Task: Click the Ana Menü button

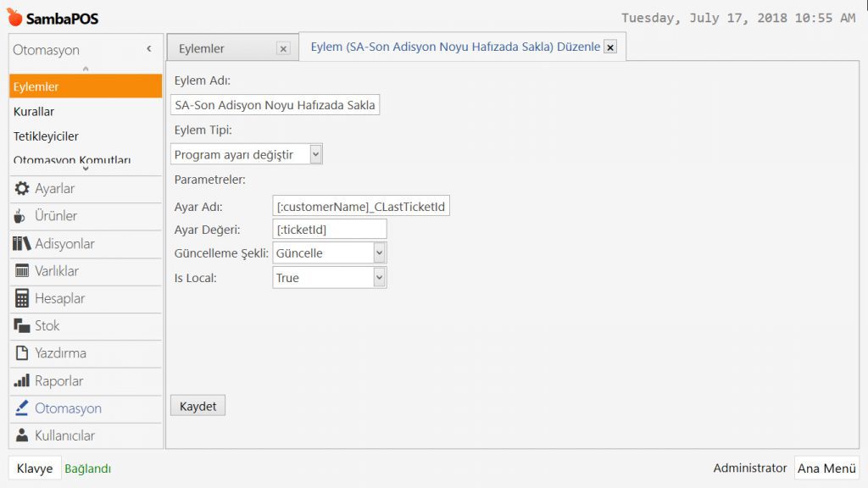Action: pos(826,469)
